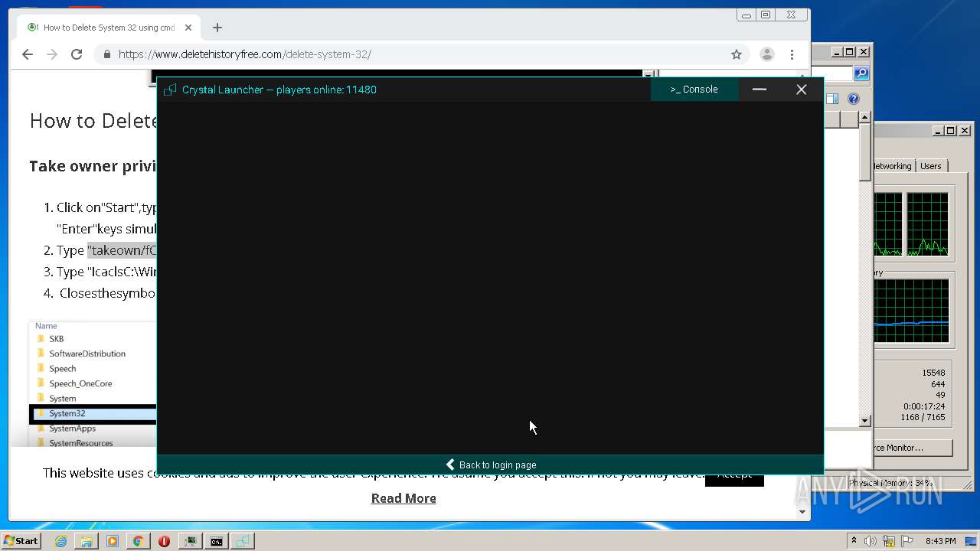
Task: Click the Chrome address bar URL
Action: 245,54
